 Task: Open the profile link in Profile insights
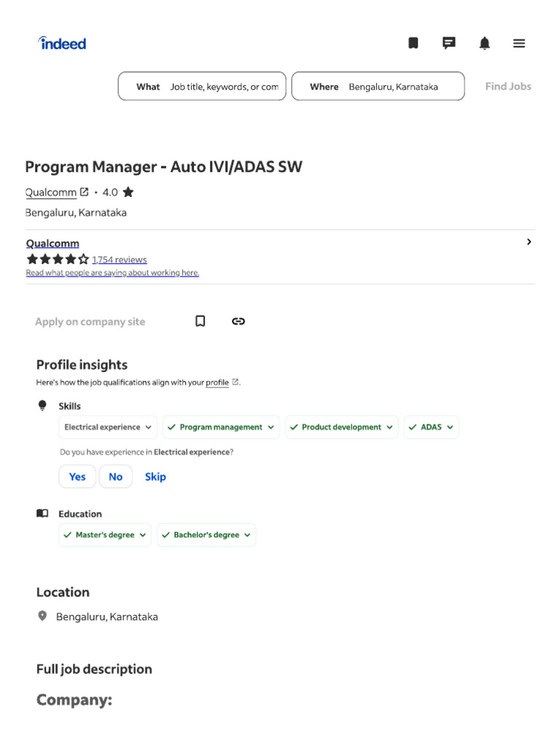point(217,382)
